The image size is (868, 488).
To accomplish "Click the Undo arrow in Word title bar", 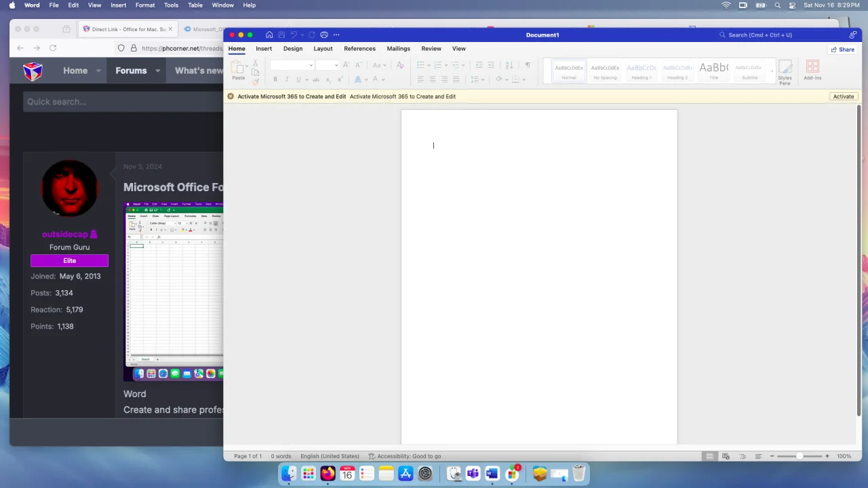I will 294,35.
